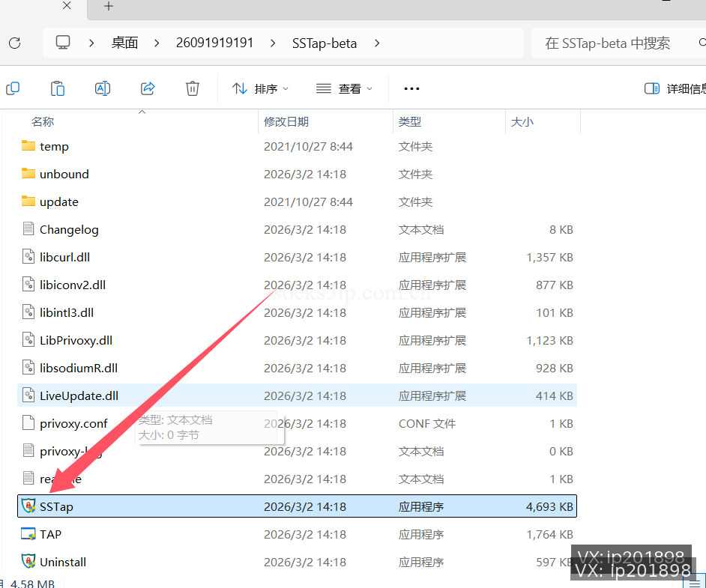
Task: Select the LibPrivoxy.dll file icon
Action: (28, 339)
